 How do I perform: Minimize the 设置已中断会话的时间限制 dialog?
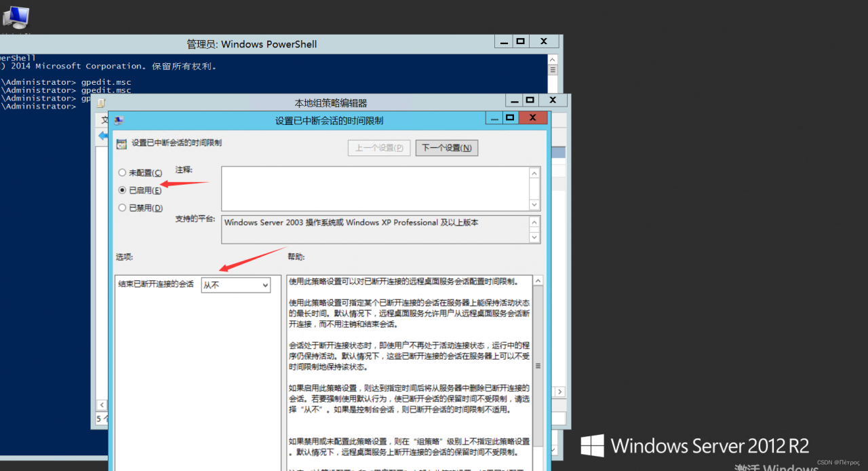tap(494, 118)
